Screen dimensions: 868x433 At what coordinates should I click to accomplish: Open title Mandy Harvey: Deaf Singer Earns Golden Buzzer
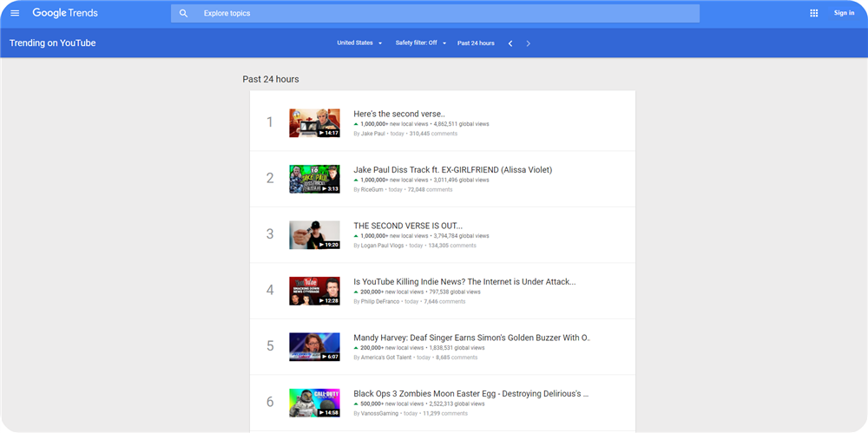472,338
